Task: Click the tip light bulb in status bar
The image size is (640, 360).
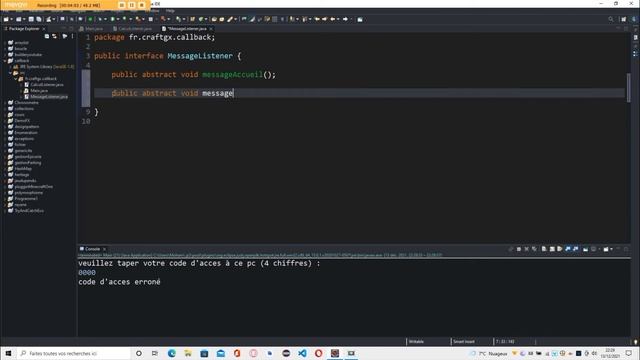Action: (636, 342)
